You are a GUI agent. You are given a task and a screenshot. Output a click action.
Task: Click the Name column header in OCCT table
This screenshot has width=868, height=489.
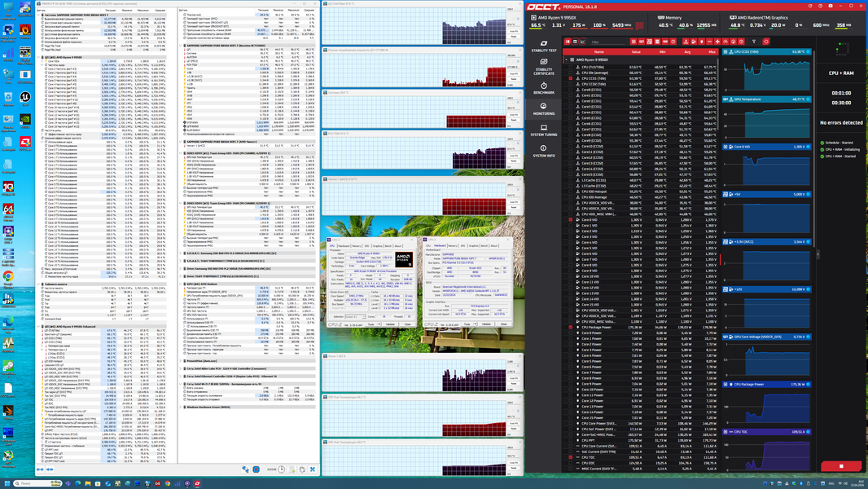coord(599,52)
